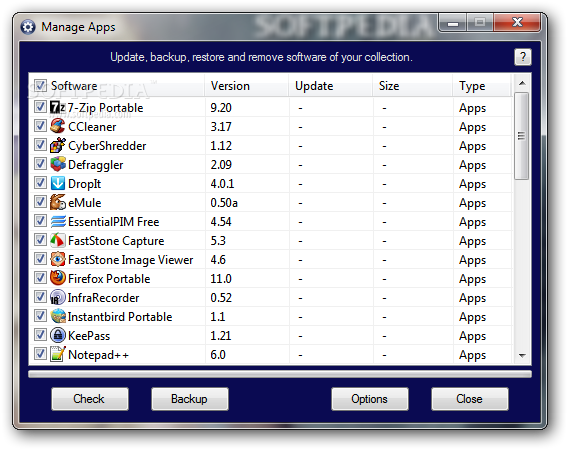Uncheck the FastStone Capture checkbox

[40, 240]
